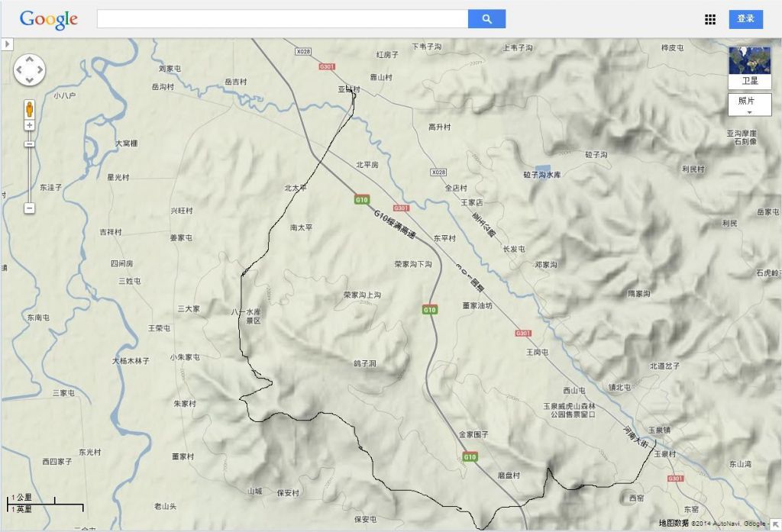Click the 长发屯 label

(514, 249)
